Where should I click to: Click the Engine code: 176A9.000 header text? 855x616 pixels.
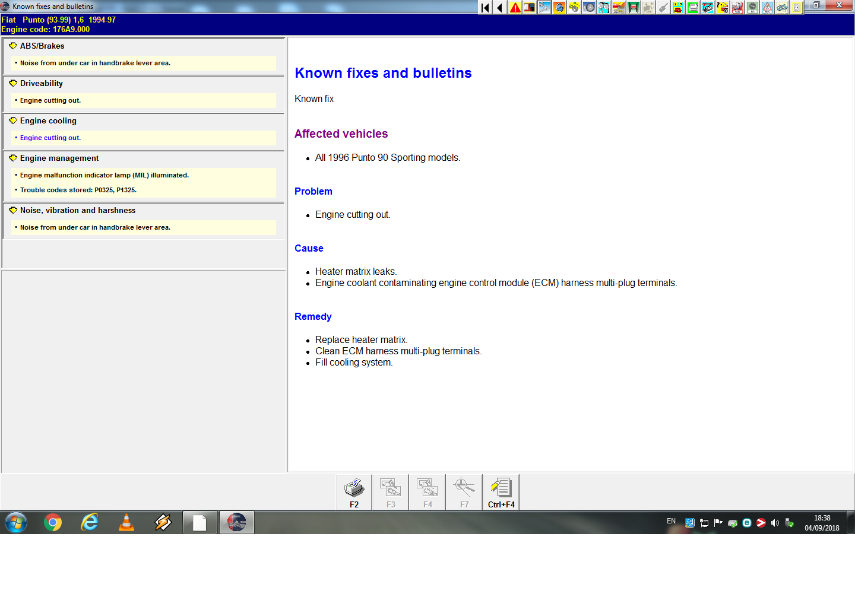(46, 29)
